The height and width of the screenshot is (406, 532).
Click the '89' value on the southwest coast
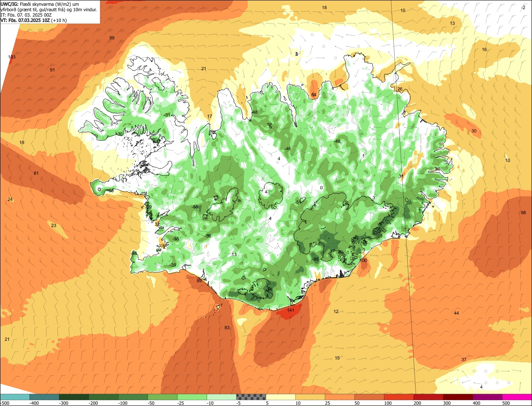point(199,281)
